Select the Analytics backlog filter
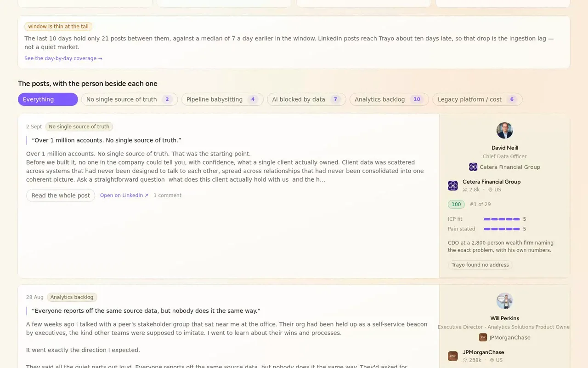Screen dimensions: 588x368 coord(389,99)
